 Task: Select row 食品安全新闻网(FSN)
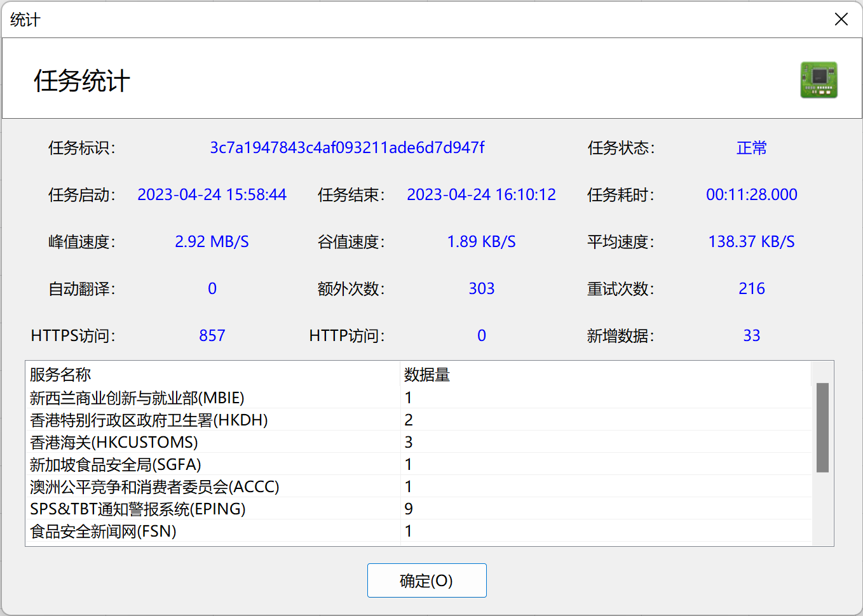click(x=419, y=531)
